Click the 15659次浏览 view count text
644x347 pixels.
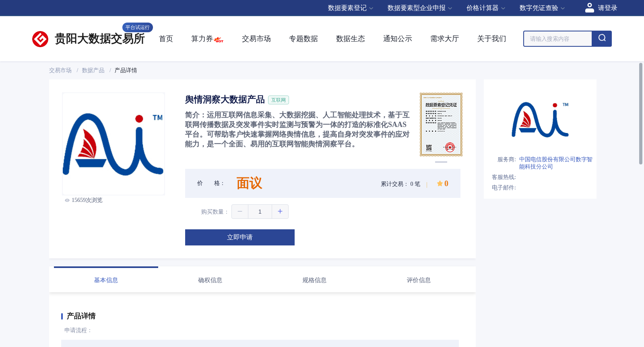click(x=87, y=200)
